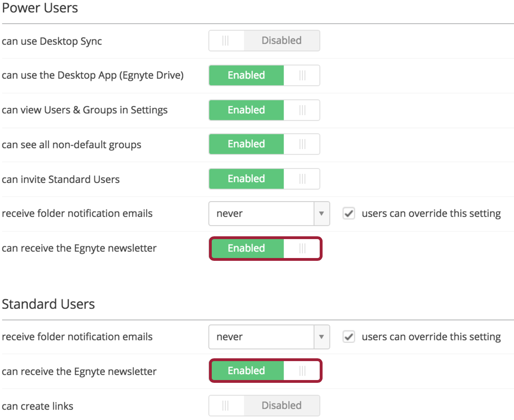This screenshot has height=420, width=514.
Task: Click 'can invite Standard Users' label
Action: click(x=61, y=179)
